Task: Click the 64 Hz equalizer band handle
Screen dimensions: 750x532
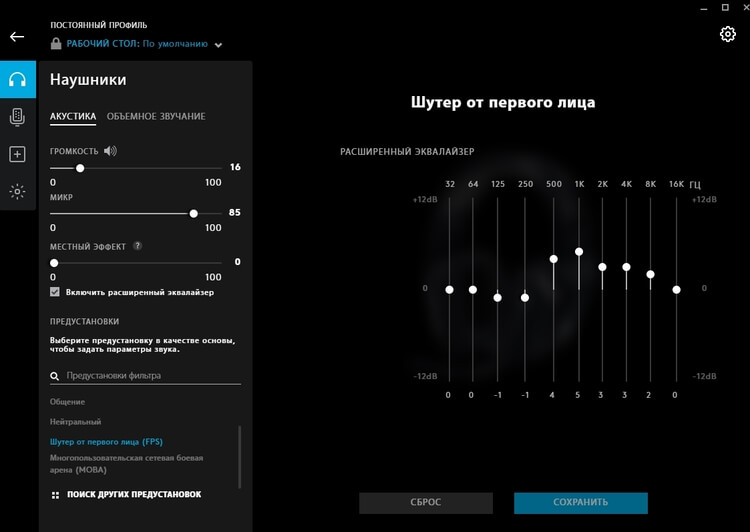Action: (x=473, y=290)
